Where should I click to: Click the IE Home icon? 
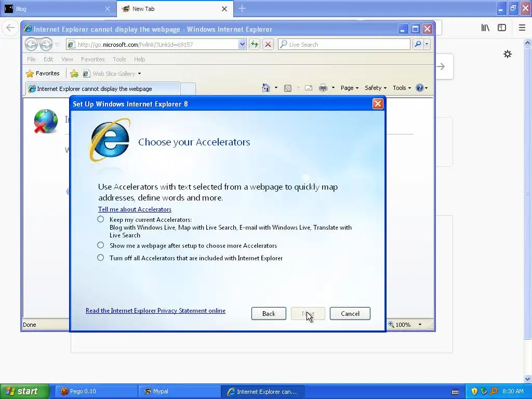(x=265, y=88)
